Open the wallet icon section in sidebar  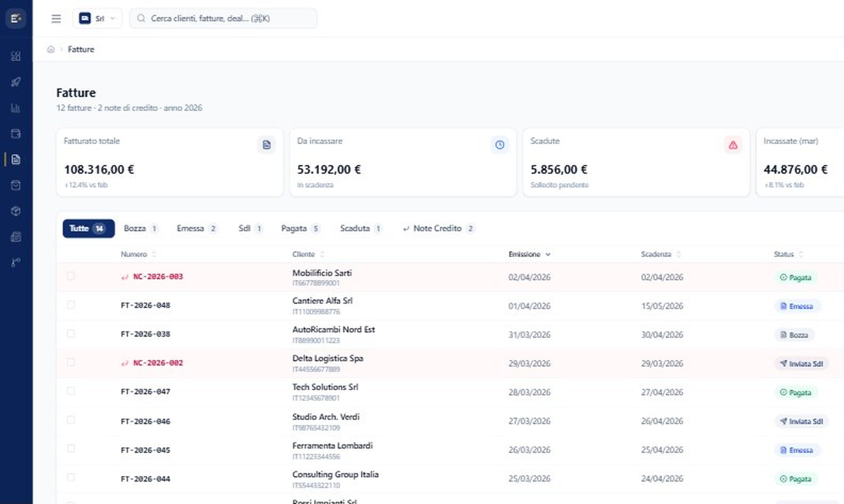coord(15,134)
